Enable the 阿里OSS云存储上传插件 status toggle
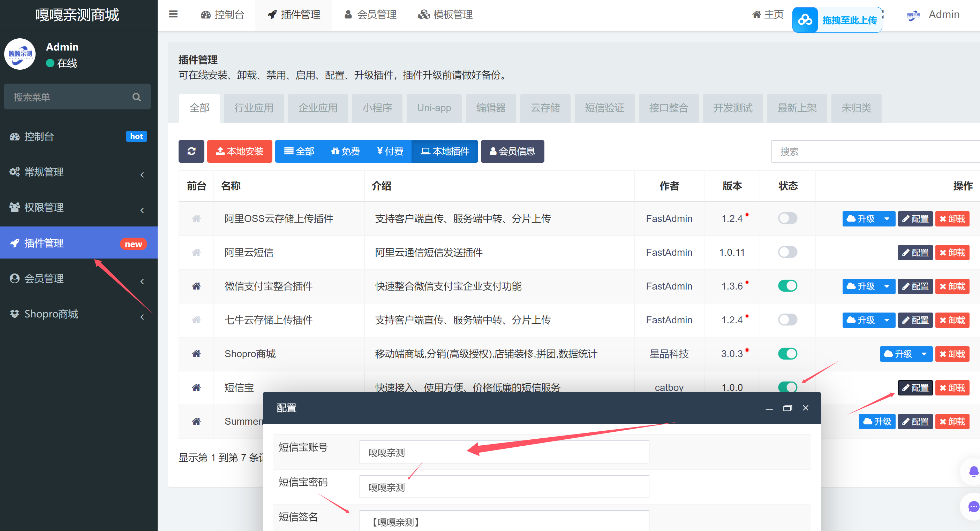This screenshot has width=980, height=531. pyautogui.click(x=787, y=218)
